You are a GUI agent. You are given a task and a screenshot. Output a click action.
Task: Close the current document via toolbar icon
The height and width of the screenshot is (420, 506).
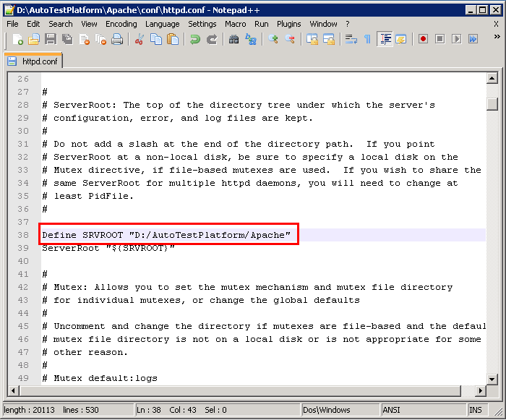coord(85,39)
